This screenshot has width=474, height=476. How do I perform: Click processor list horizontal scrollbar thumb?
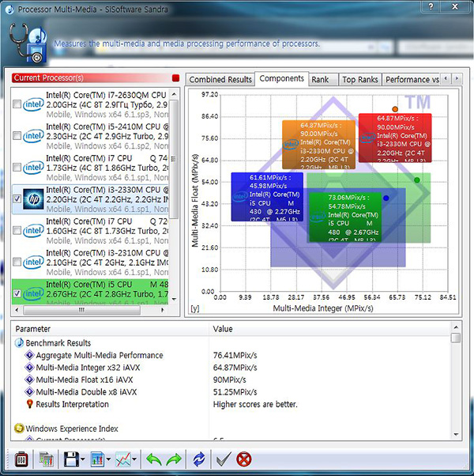[81, 310]
